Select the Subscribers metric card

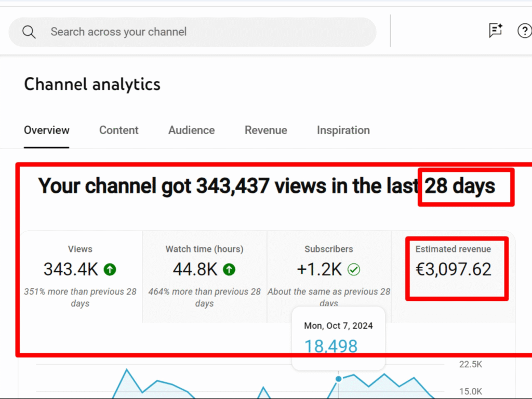(x=329, y=276)
